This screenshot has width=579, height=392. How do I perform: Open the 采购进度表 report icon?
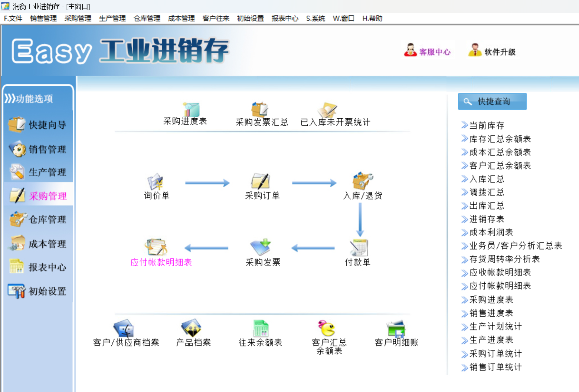(191, 110)
